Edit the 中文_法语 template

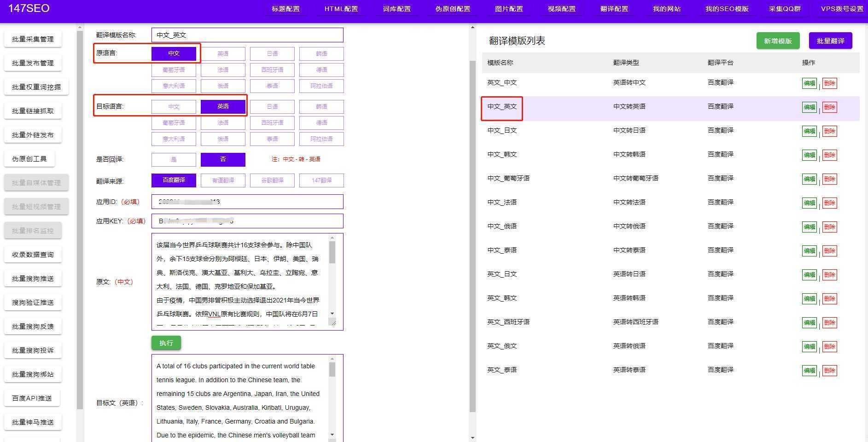(809, 203)
